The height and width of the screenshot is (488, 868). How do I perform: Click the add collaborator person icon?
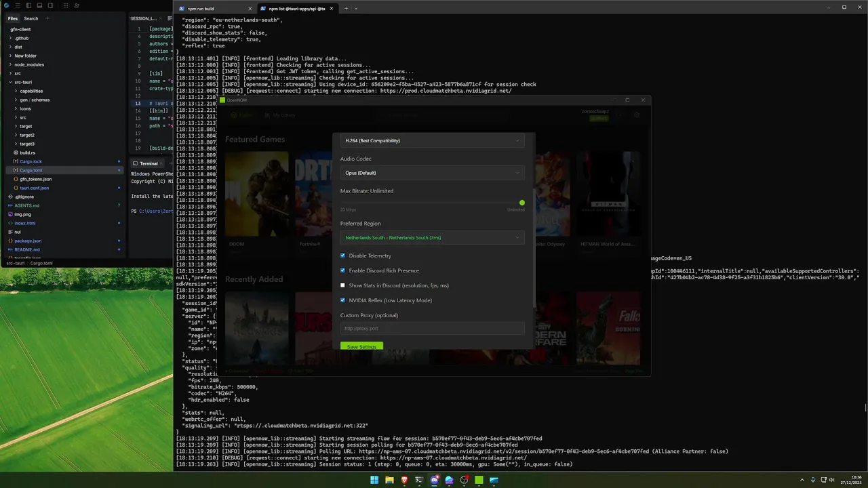77,5
